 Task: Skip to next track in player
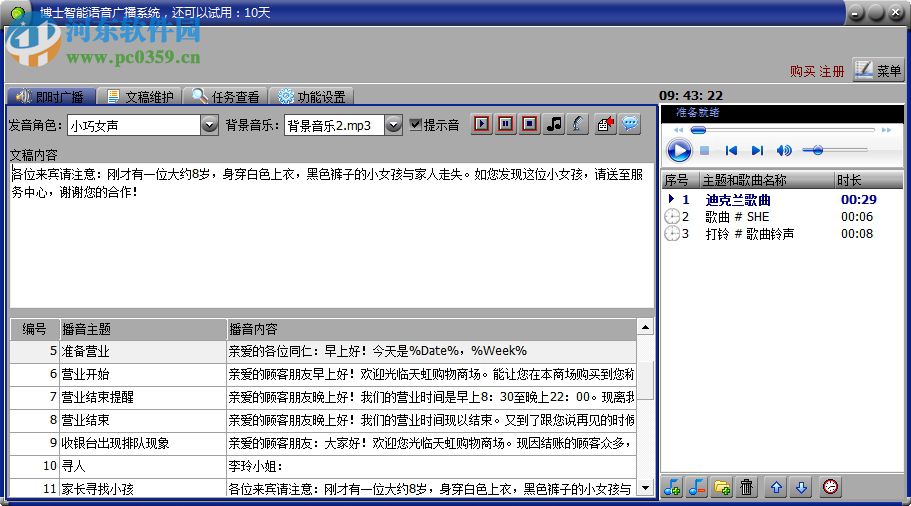757,150
